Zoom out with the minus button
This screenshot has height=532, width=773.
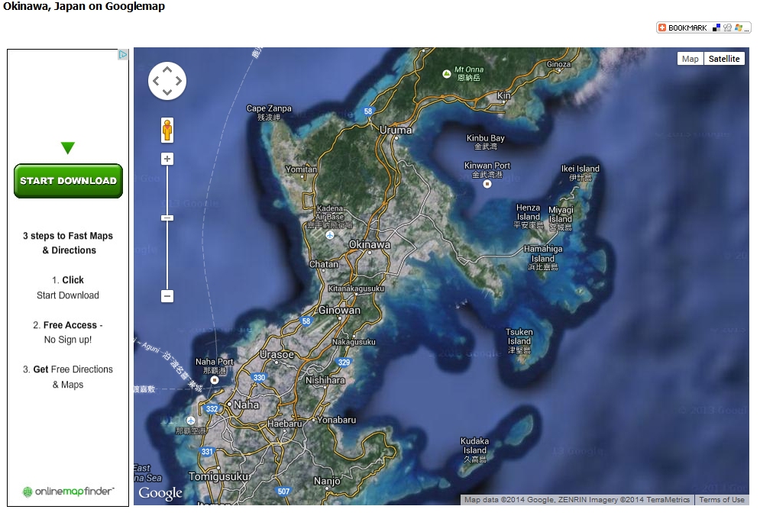pos(167,296)
